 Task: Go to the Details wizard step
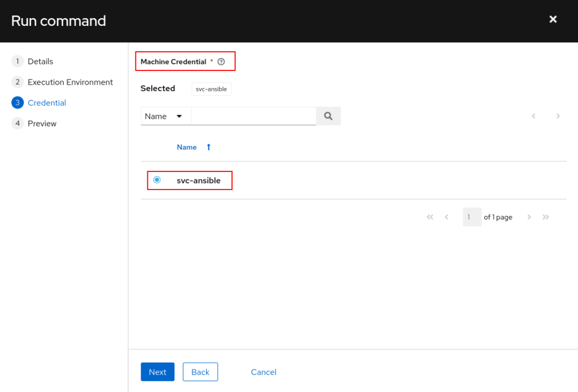tap(40, 61)
